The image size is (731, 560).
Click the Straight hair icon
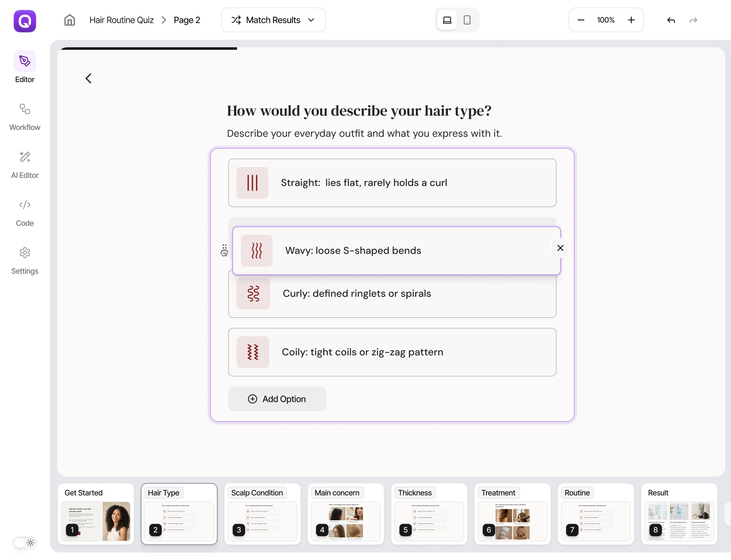(x=252, y=183)
